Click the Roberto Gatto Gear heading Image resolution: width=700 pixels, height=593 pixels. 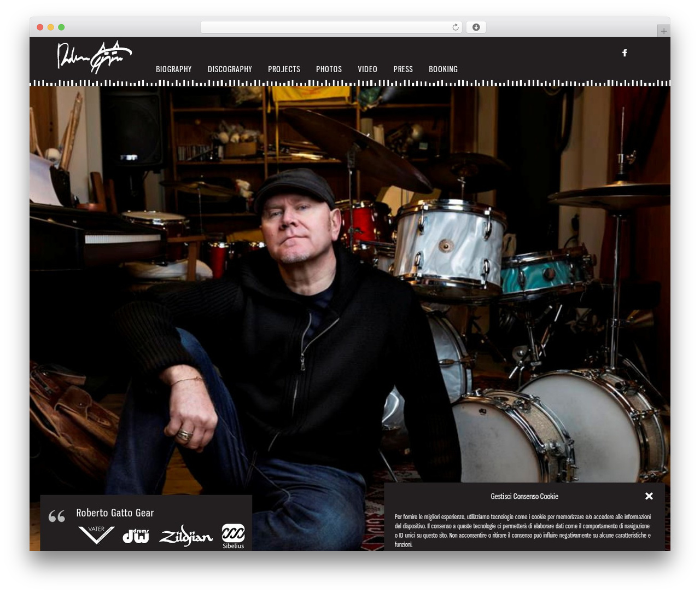pos(115,513)
